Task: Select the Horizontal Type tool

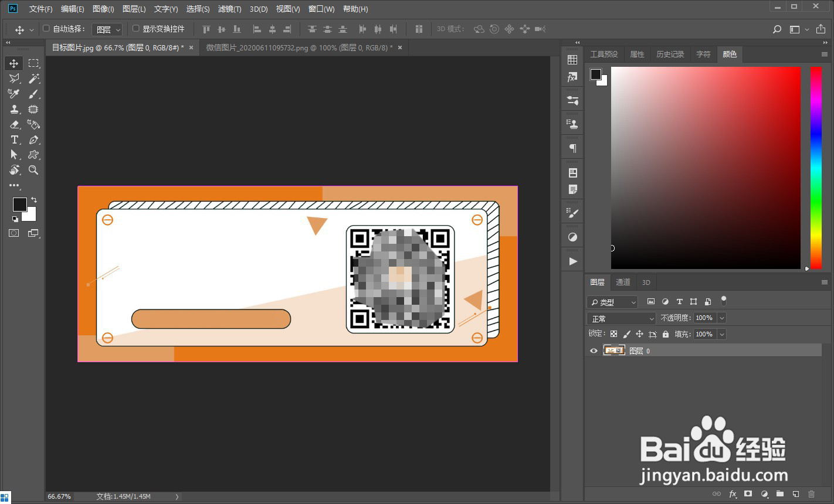Action: coord(14,139)
